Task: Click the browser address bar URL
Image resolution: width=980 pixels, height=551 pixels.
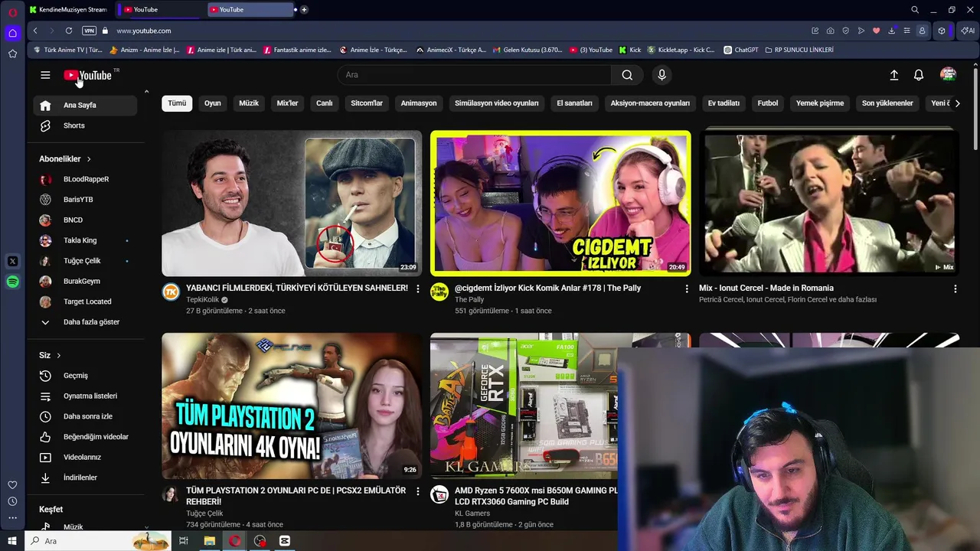Action: click(144, 31)
